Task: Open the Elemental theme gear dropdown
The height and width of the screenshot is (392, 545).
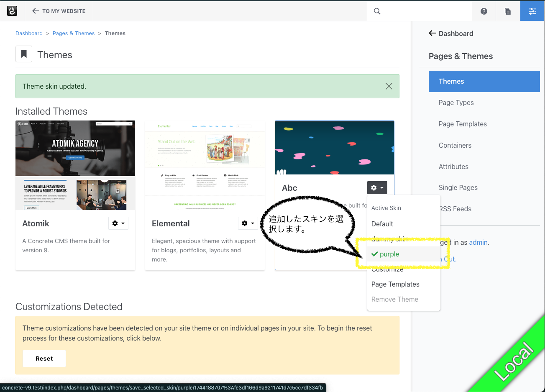Action: coord(248,223)
